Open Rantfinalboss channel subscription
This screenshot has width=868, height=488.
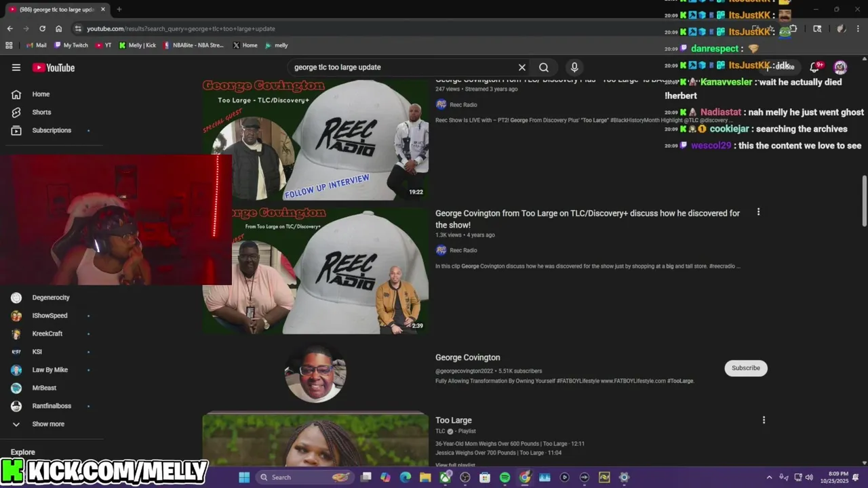(52, 406)
